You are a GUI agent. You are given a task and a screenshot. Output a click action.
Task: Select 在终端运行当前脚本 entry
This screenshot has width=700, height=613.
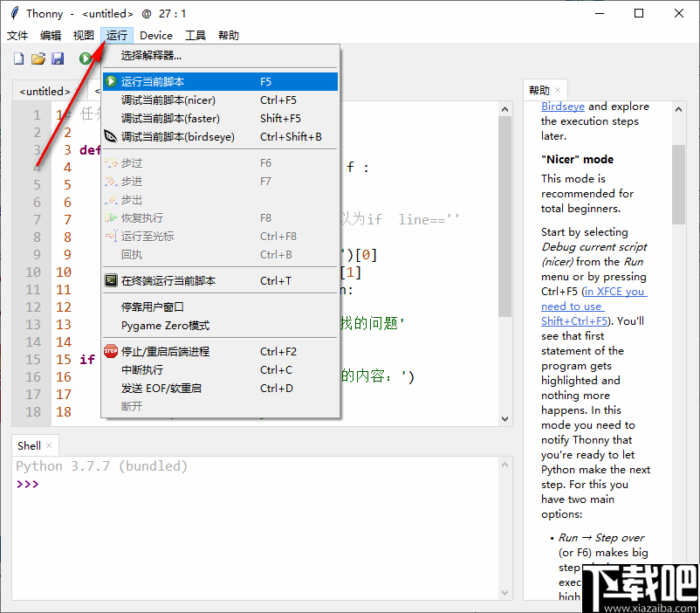coord(220,280)
